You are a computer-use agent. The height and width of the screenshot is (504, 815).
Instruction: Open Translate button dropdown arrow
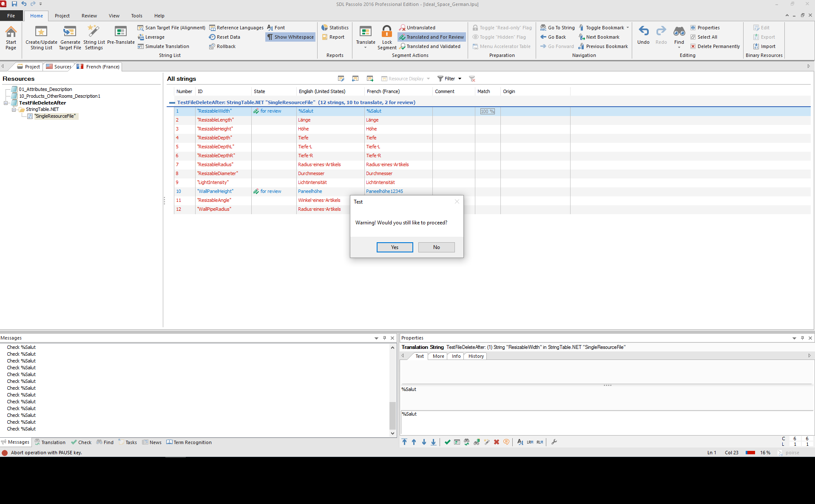click(366, 47)
